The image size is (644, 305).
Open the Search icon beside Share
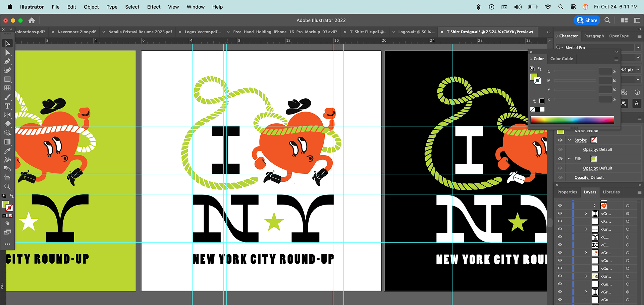(x=607, y=20)
